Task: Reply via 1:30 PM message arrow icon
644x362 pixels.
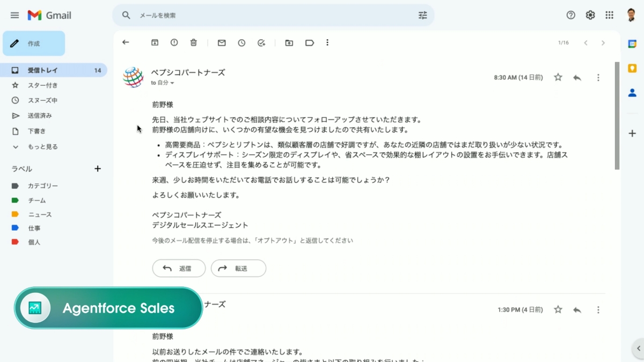Action: [577, 309]
